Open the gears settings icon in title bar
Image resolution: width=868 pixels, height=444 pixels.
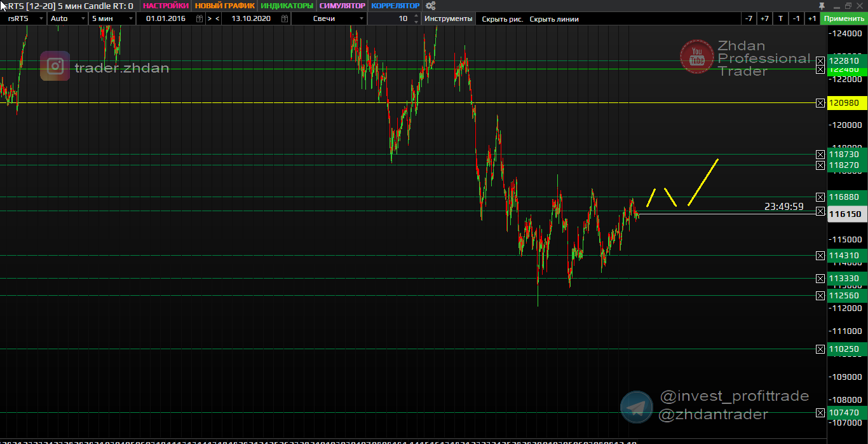pos(430,6)
